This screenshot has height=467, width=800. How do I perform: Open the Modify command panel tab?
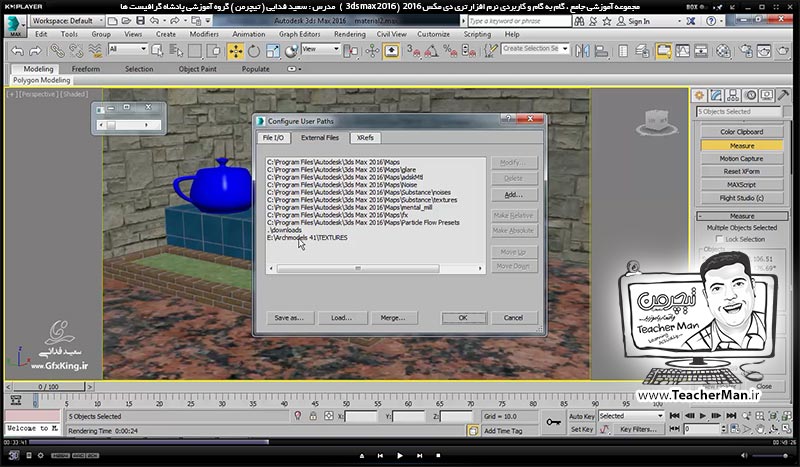[x=716, y=95]
